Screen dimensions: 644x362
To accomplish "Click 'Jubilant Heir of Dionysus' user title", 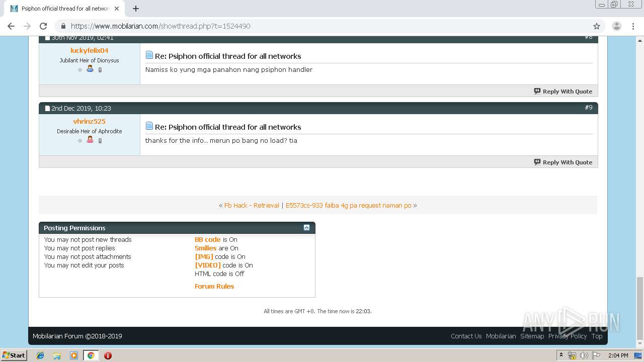I will click(x=90, y=60).
